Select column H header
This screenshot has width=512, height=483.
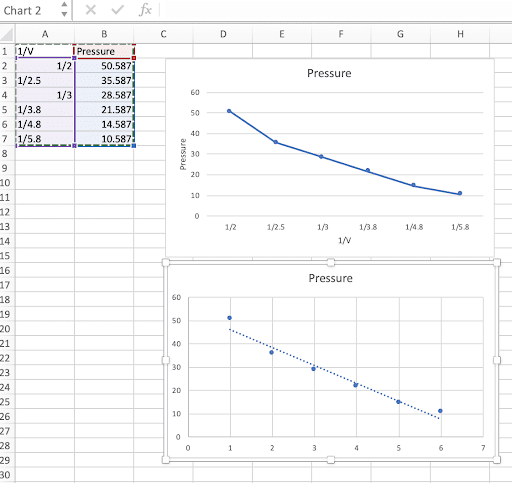pos(460,34)
